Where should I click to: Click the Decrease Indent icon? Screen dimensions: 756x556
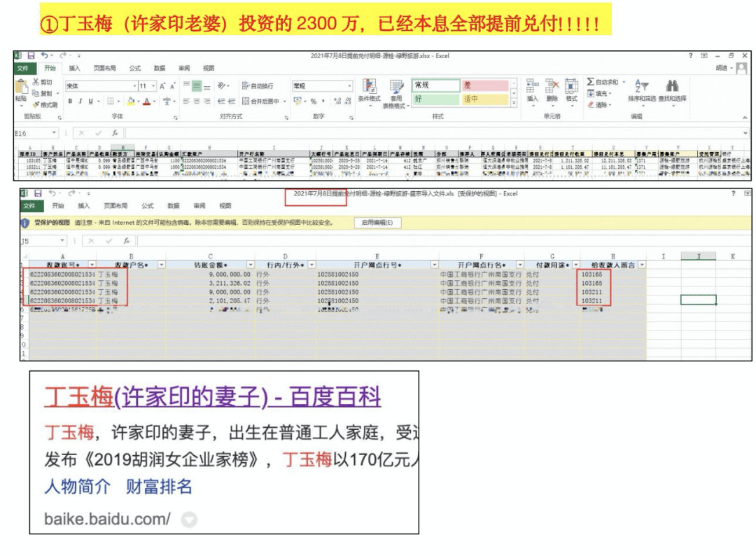pyautogui.click(x=220, y=102)
